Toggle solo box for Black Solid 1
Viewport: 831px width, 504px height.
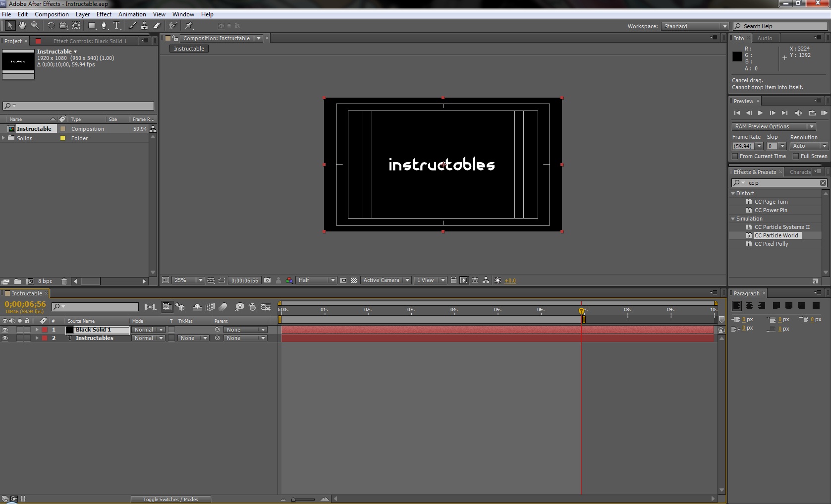20,330
